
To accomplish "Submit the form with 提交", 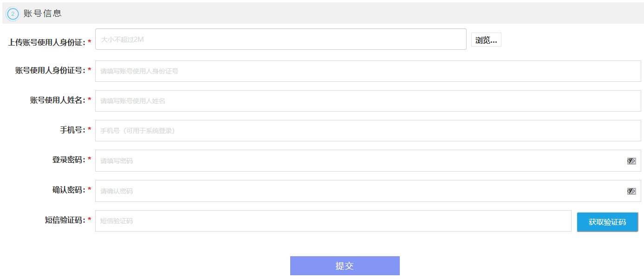I will point(345,266).
